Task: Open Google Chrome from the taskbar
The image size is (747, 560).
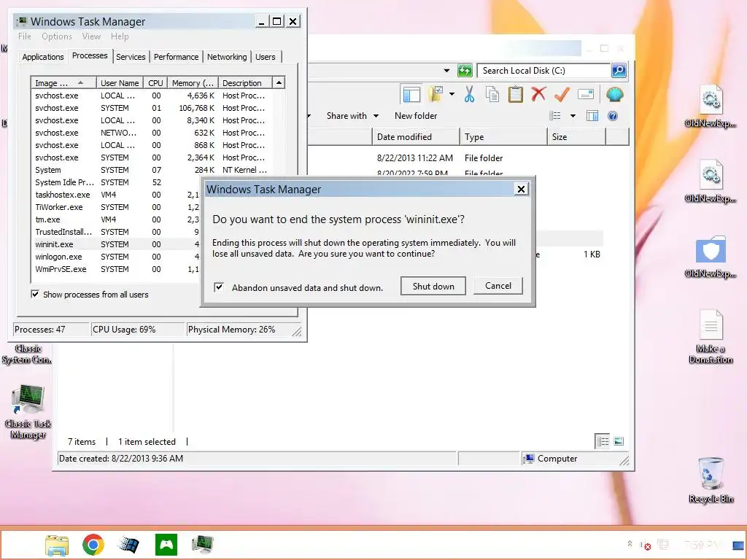Action: [x=93, y=544]
